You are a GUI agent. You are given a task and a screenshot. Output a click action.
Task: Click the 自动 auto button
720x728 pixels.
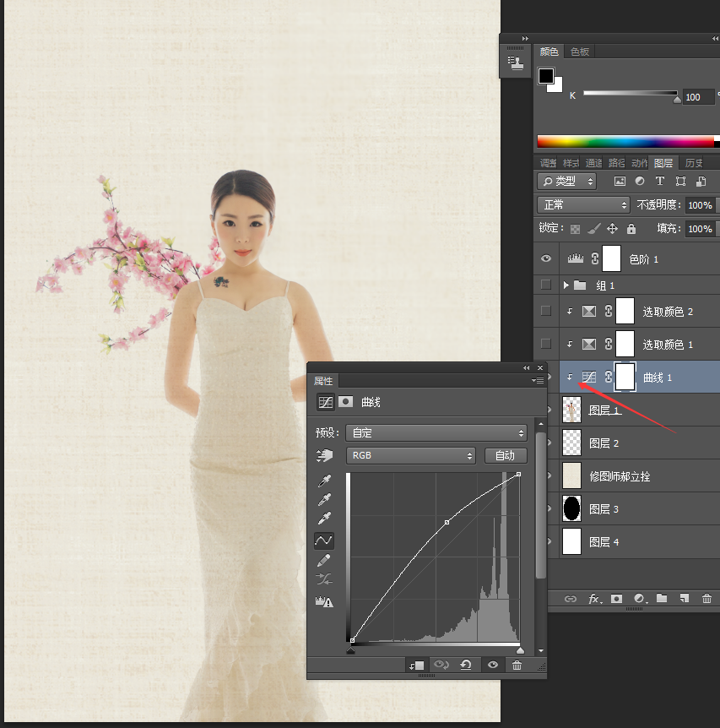coord(506,455)
